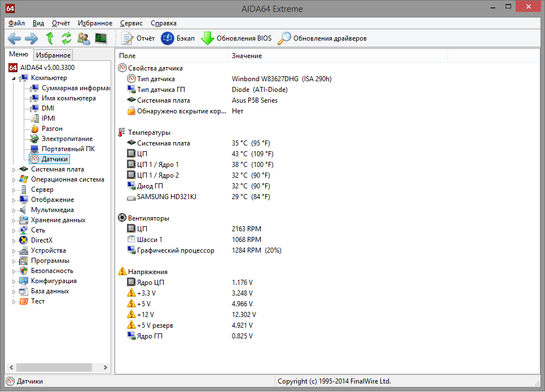
Task: Open the Избранное menu
Action: pos(95,23)
